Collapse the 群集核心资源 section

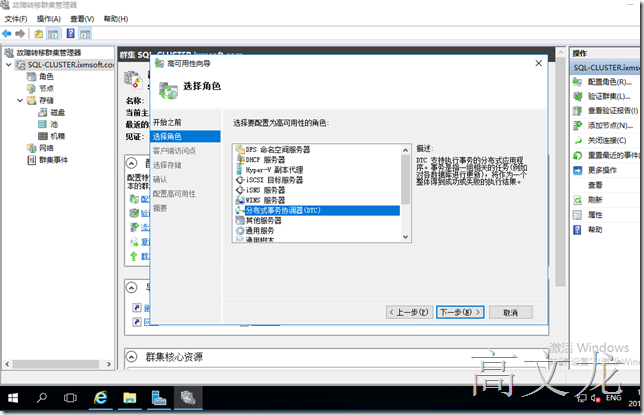[x=131, y=357]
